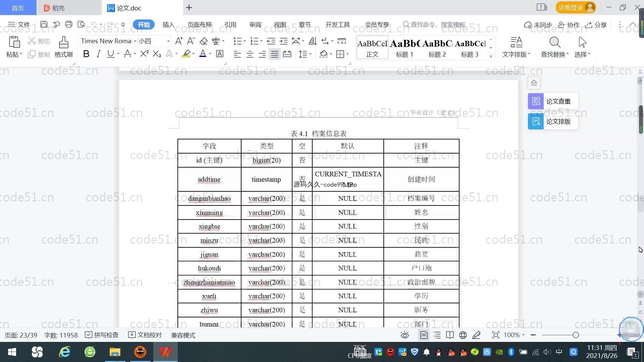This screenshot has height=362, width=644.
Task: Expand borders dropdown arrow
Action: point(347,54)
